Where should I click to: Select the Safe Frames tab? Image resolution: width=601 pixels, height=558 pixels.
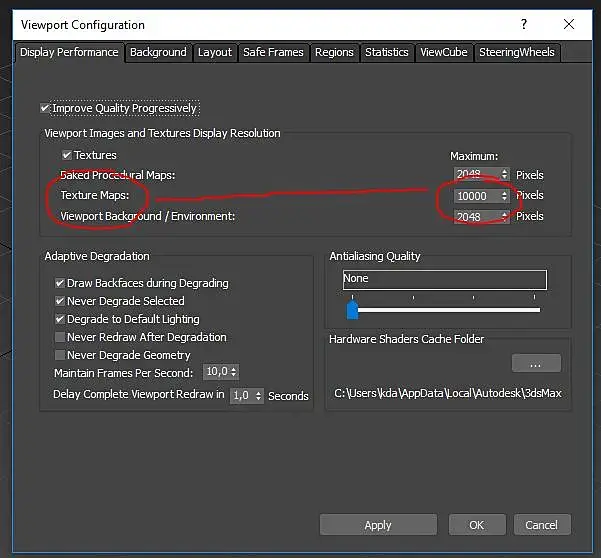point(273,53)
